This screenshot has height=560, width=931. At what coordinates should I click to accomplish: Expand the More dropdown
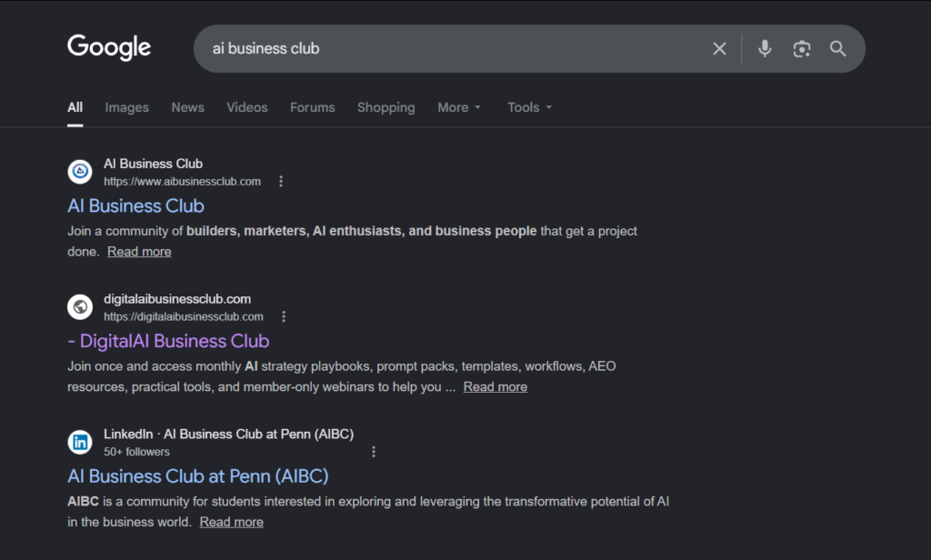point(459,107)
